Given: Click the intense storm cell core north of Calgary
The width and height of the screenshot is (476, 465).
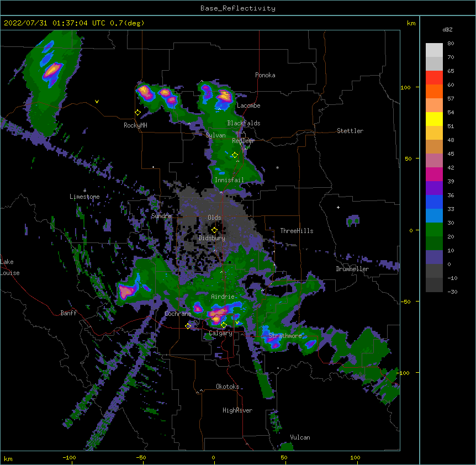Looking at the screenshot, I should click(x=218, y=315).
